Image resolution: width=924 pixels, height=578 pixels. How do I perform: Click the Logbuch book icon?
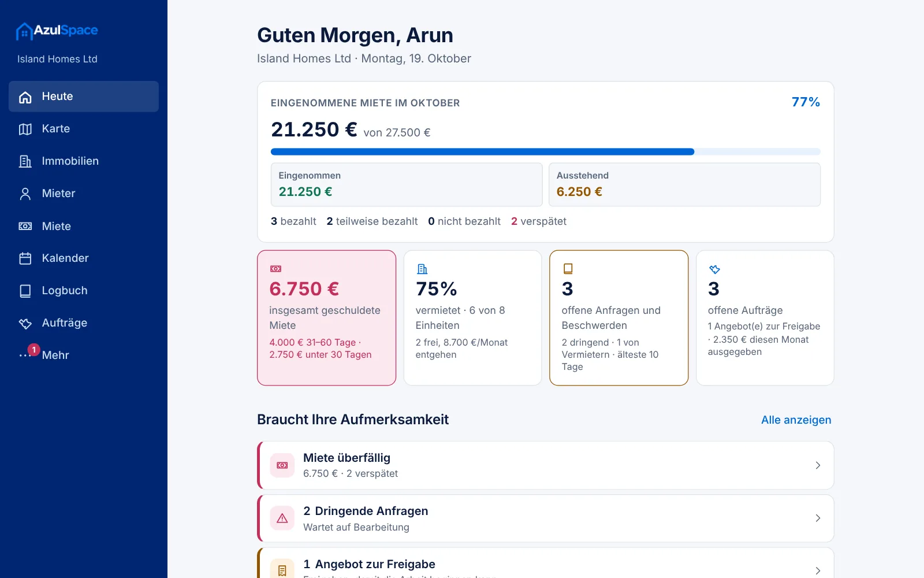point(25,291)
